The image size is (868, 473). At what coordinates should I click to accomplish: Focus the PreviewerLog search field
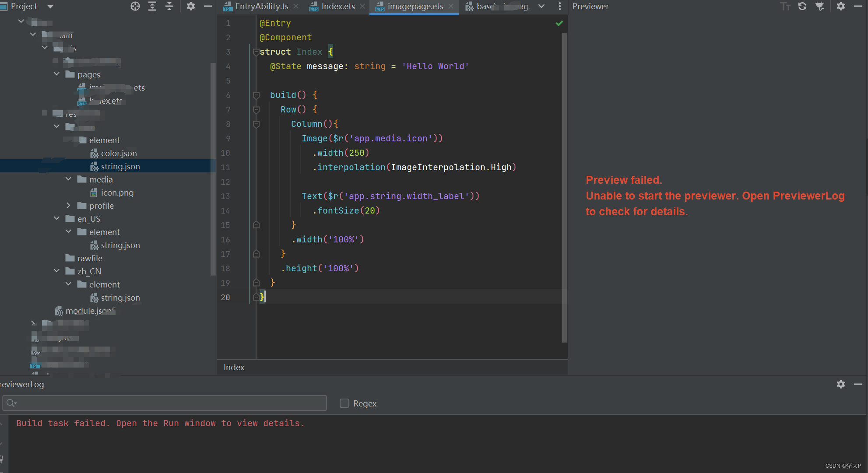165,403
